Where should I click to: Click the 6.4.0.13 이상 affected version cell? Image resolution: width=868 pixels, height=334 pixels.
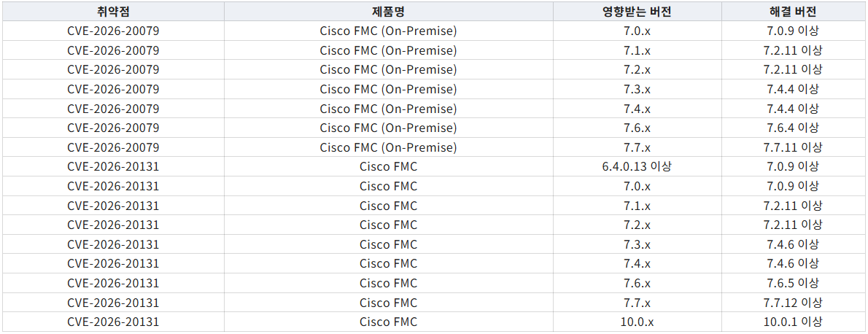click(638, 167)
